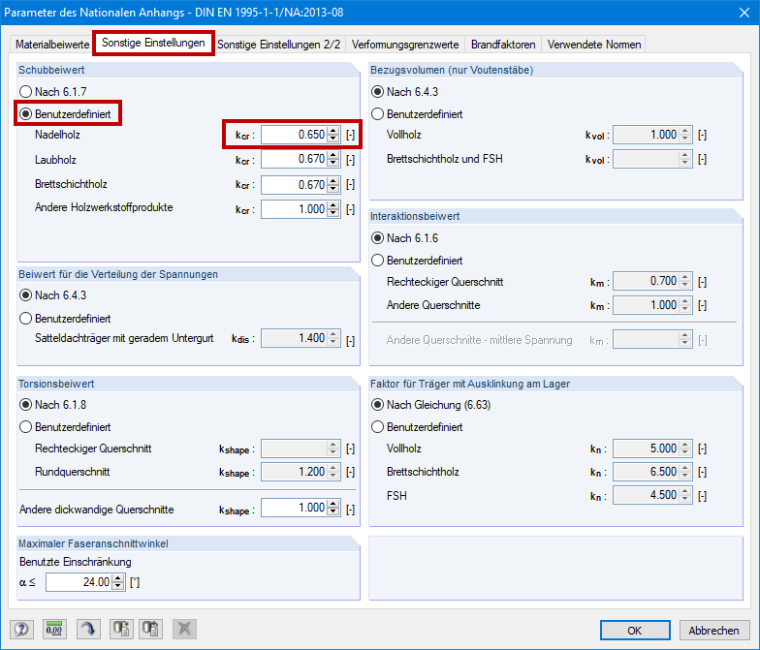Click the Nadelholz kcr value field
Screen dimensions: 760x650
click(x=294, y=135)
